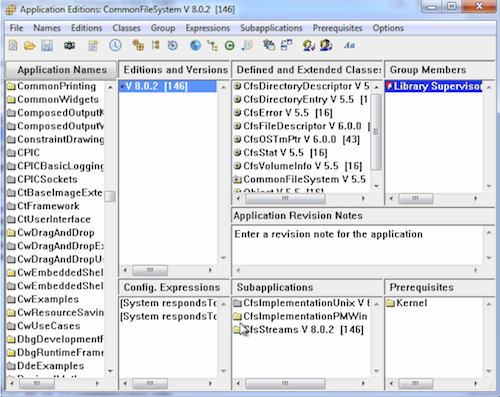Click the Application Names vertical scrollbar thumb
The height and width of the screenshot is (397, 500).
click(x=110, y=196)
